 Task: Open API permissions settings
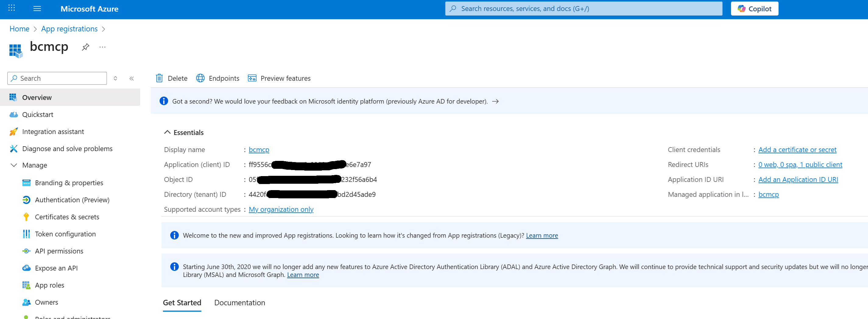coord(59,251)
